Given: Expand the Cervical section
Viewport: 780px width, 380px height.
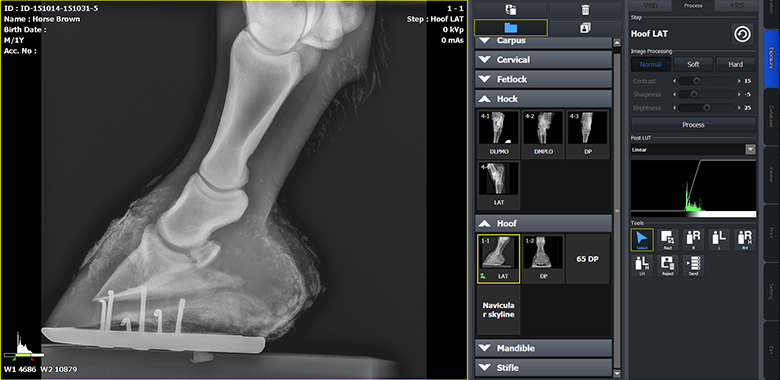Looking at the screenshot, I should [x=543, y=60].
